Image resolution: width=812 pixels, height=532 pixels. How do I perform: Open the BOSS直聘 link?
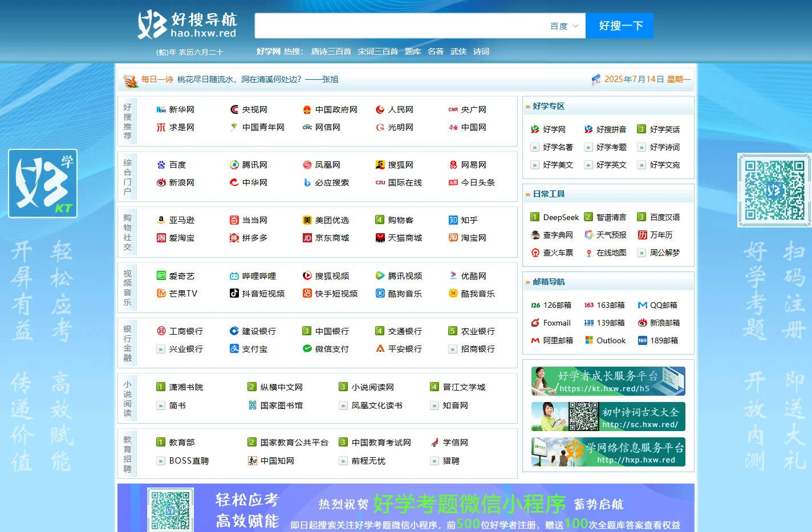189,461
